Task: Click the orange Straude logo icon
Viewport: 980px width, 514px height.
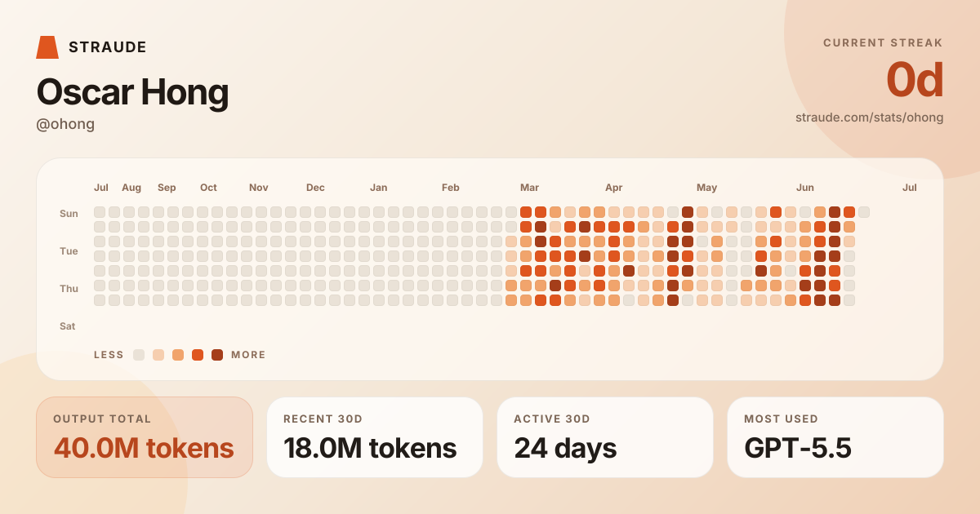Action: pyautogui.click(x=47, y=47)
